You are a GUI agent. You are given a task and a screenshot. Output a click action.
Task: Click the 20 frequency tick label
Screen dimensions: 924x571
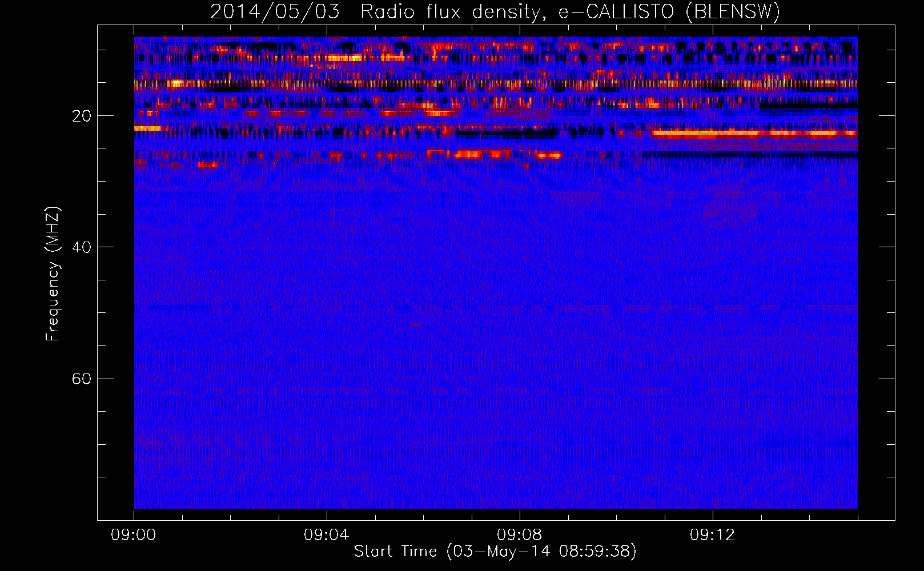point(81,116)
